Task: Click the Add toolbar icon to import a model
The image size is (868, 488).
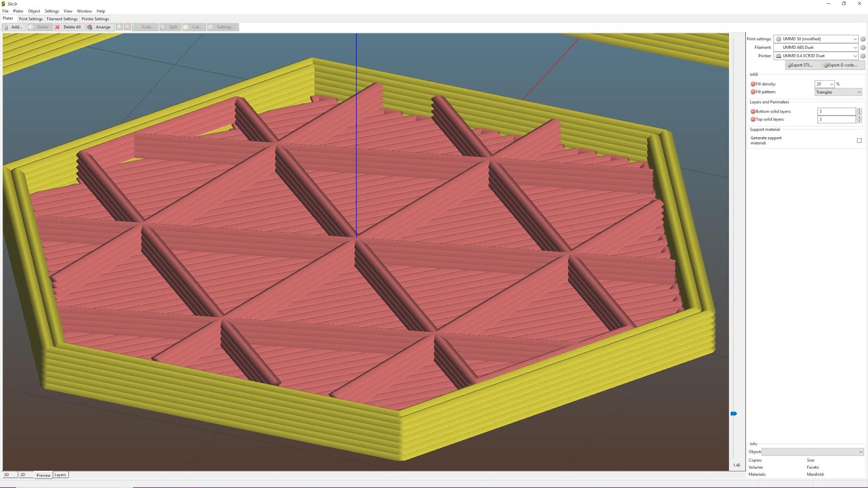Action: [14, 27]
